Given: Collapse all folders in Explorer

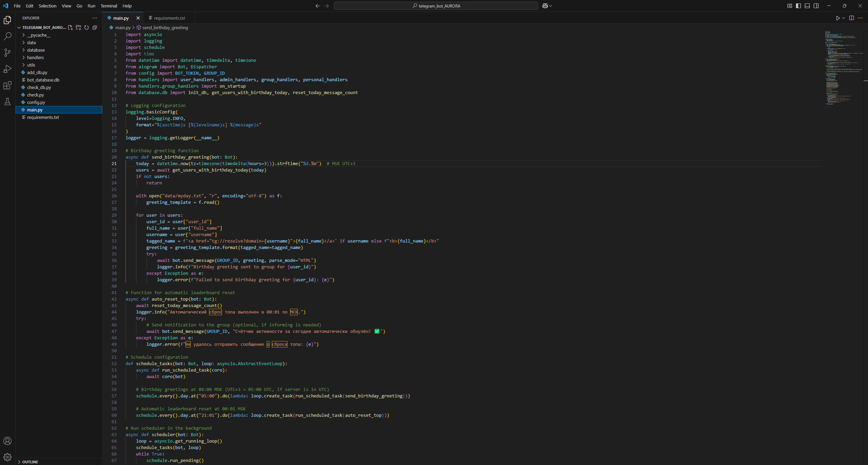Looking at the screenshot, I should pyautogui.click(x=95, y=28).
